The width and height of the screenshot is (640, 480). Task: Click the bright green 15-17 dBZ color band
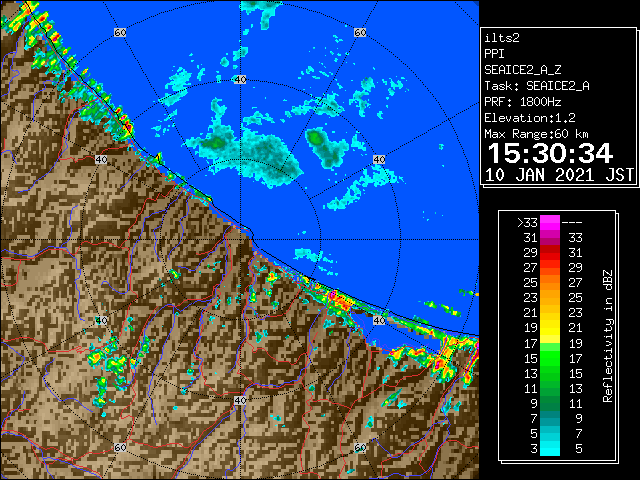click(x=550, y=358)
